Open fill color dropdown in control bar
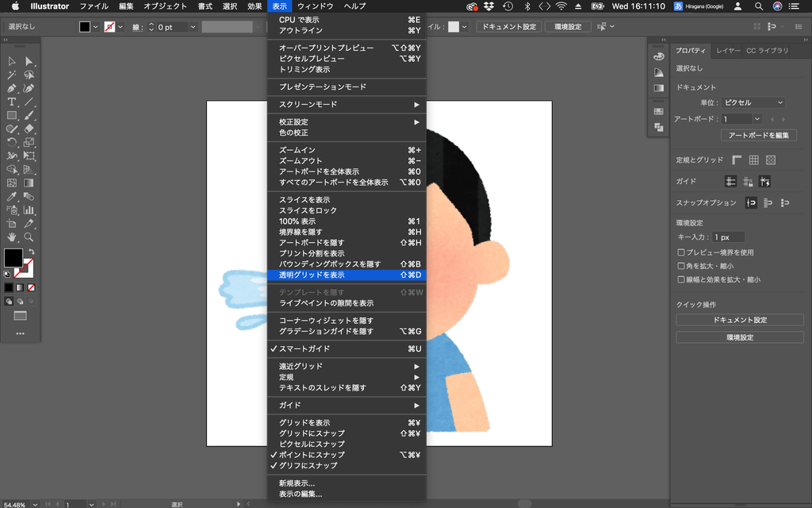 (95, 27)
